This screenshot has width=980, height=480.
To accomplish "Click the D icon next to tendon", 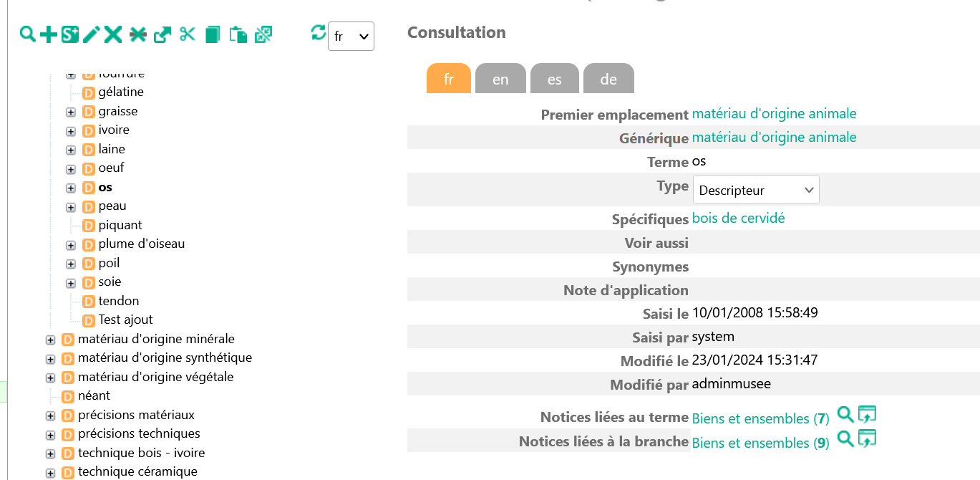I will click(89, 302).
